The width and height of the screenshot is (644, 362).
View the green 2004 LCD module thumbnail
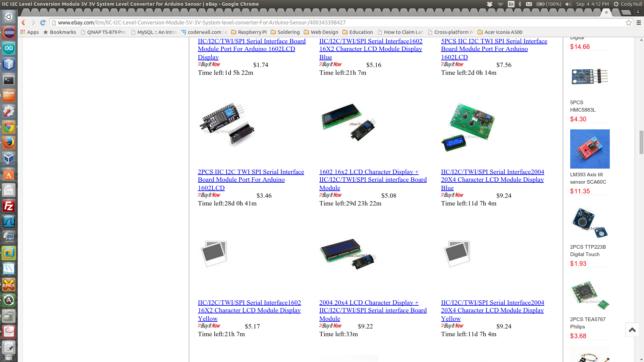coord(468,127)
